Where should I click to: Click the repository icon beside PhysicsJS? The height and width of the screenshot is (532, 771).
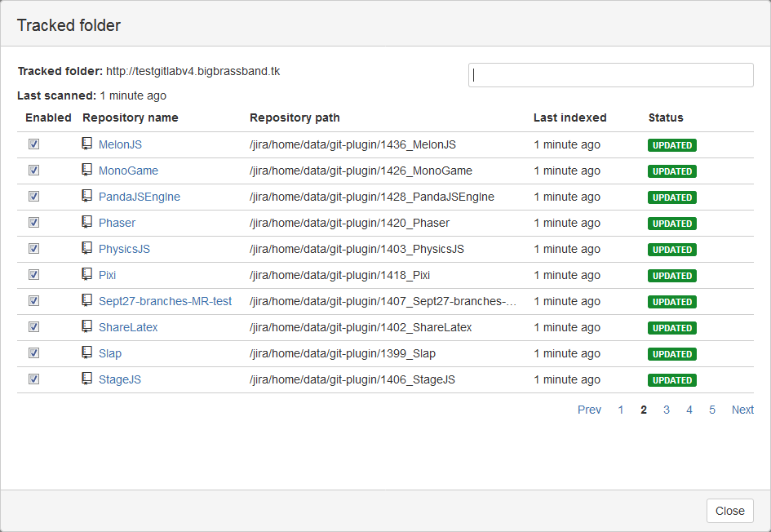(87, 248)
